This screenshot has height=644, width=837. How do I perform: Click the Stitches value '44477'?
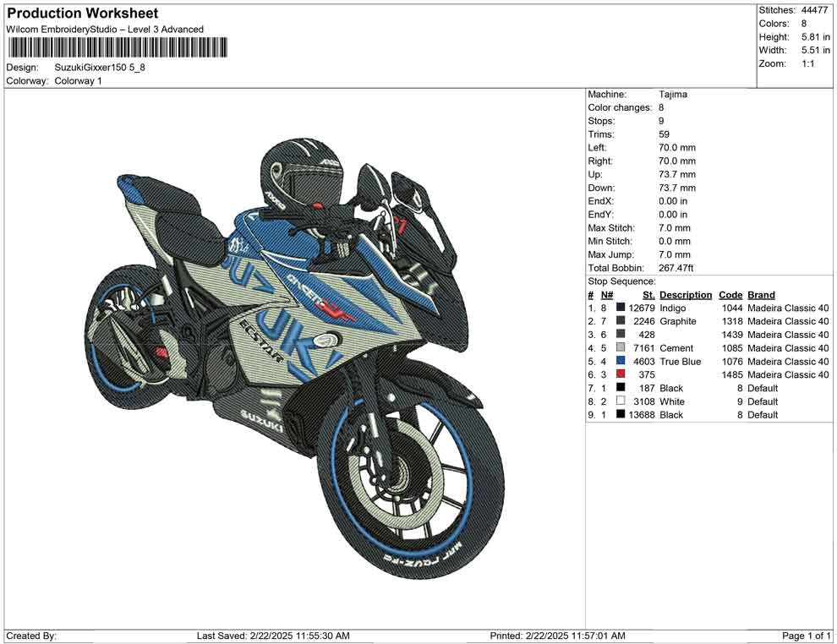point(814,10)
